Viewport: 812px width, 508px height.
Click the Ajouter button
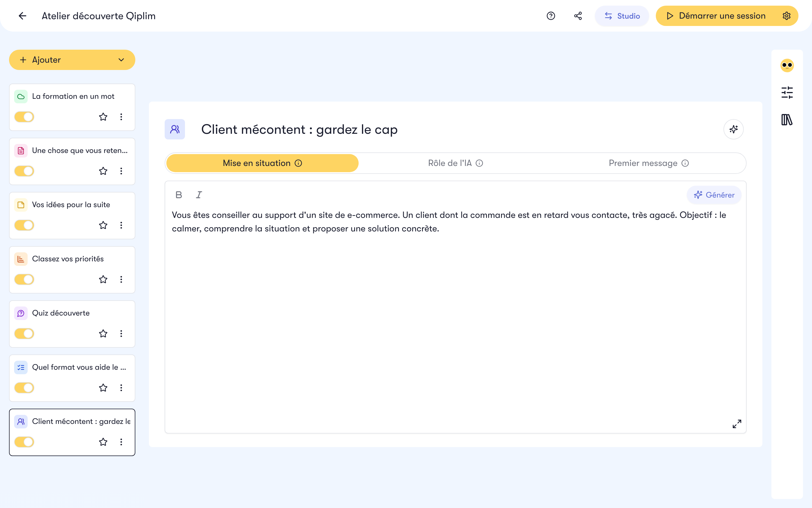point(72,60)
